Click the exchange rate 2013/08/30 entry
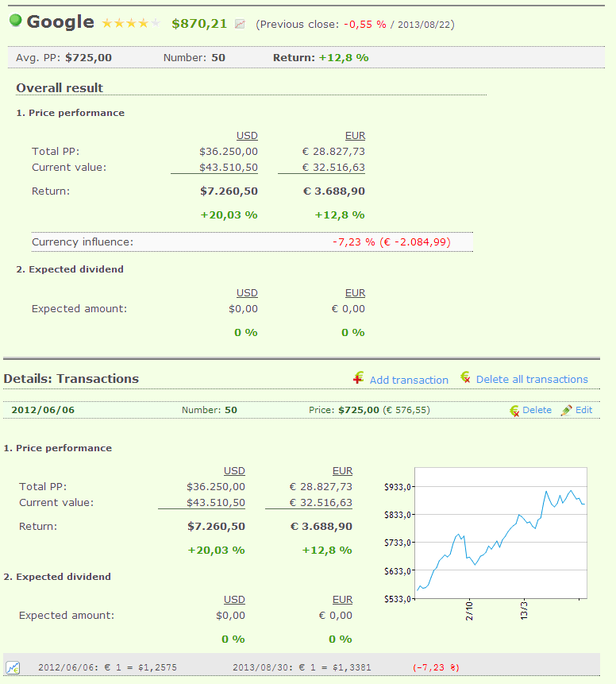616x684 pixels. 302,667
